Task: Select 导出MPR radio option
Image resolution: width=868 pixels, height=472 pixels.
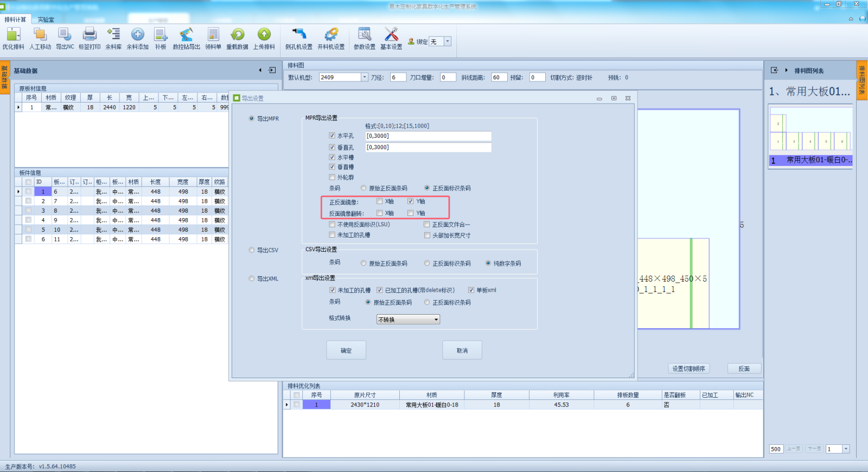Action: pos(252,118)
